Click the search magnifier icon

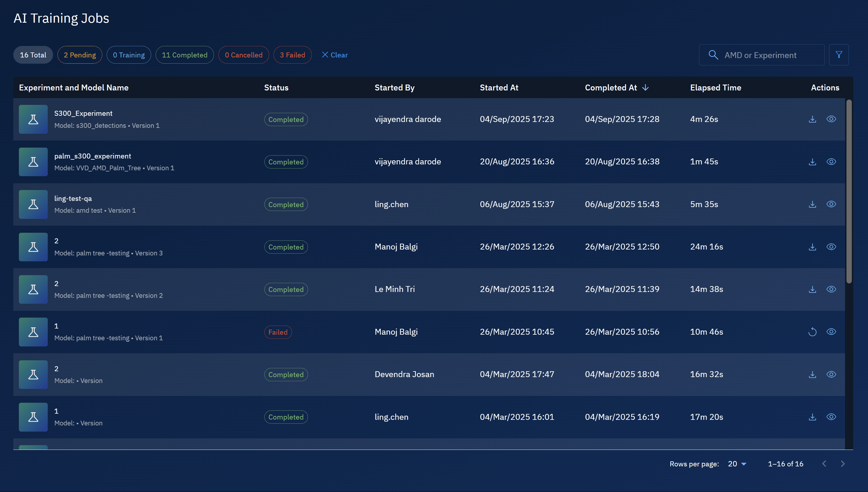pos(713,55)
